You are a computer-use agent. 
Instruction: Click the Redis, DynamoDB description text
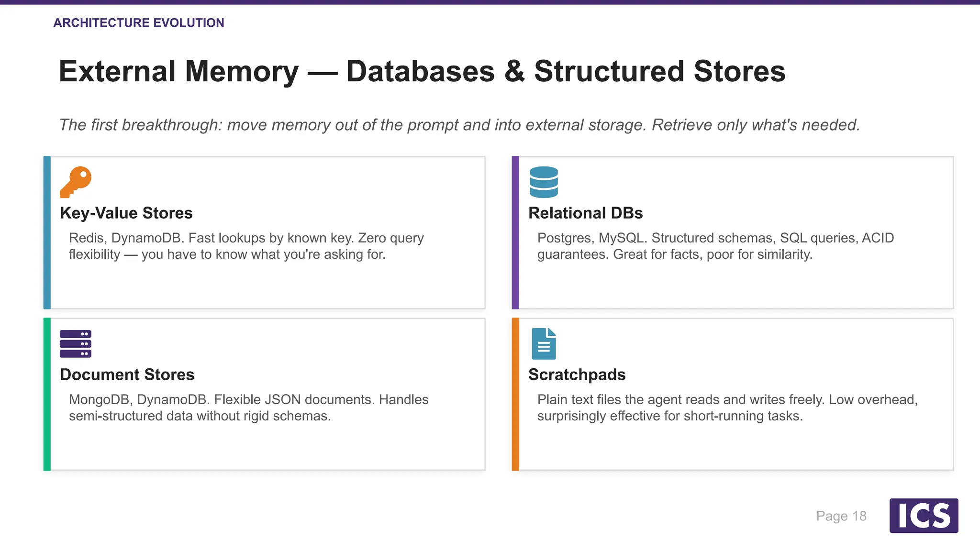pyautogui.click(x=246, y=246)
